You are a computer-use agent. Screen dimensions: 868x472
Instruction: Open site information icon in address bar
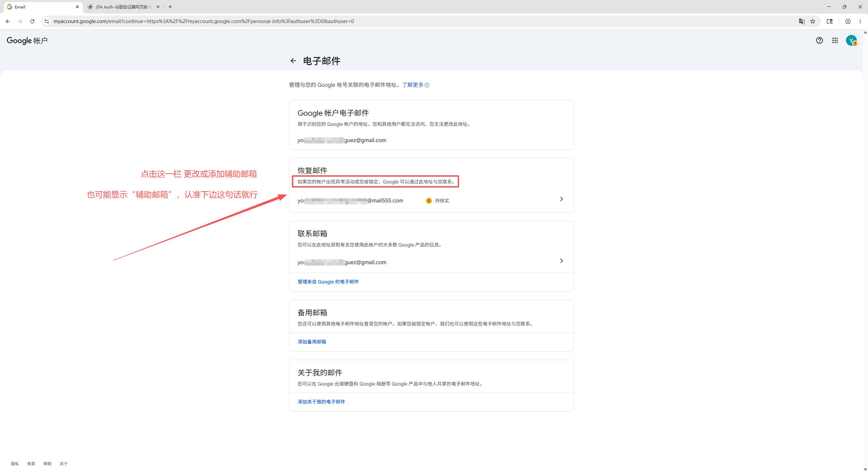click(x=47, y=21)
